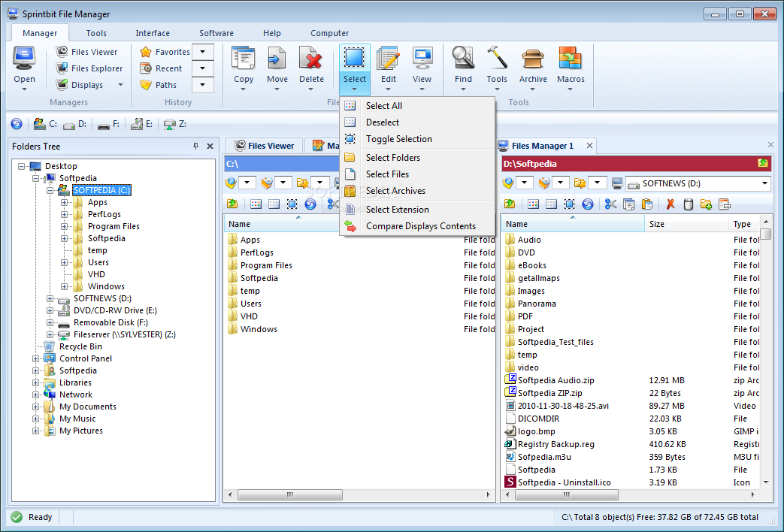The image size is (784, 532).
Task: Choose Deselect from the Select menu
Action: coord(417,122)
